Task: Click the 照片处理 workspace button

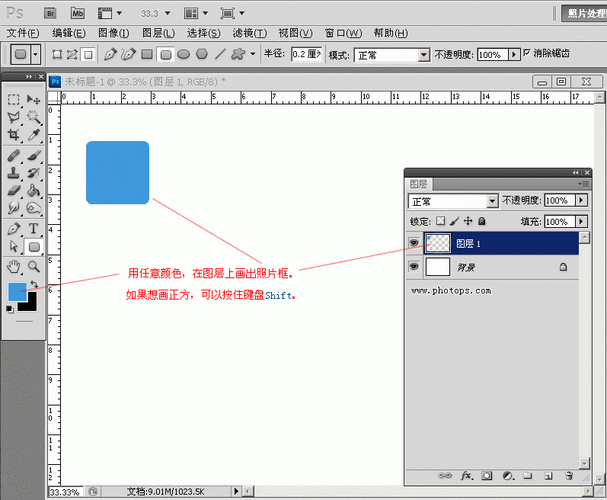Action: coord(582,13)
